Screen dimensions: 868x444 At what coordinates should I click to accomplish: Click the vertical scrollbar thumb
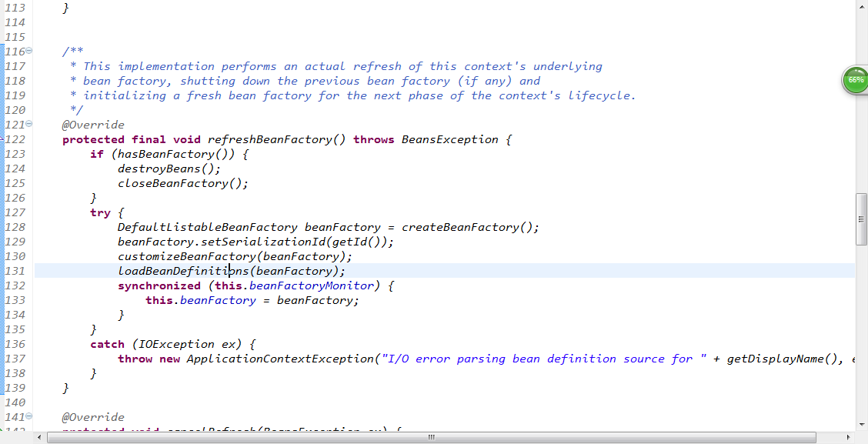point(861,219)
